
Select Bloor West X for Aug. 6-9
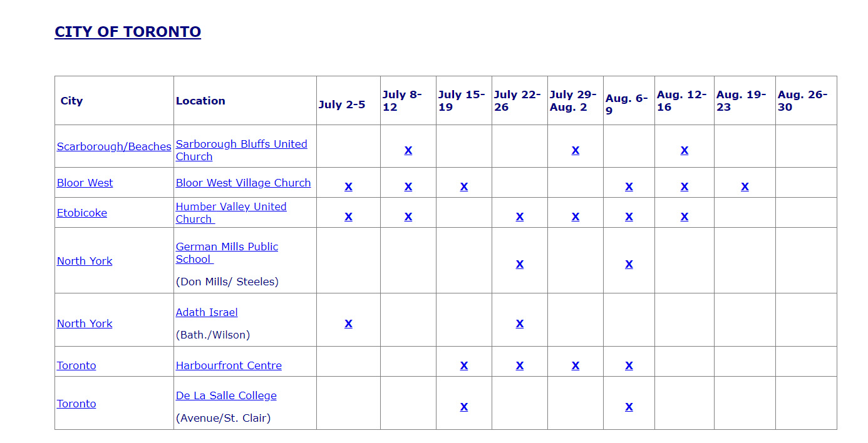click(629, 186)
